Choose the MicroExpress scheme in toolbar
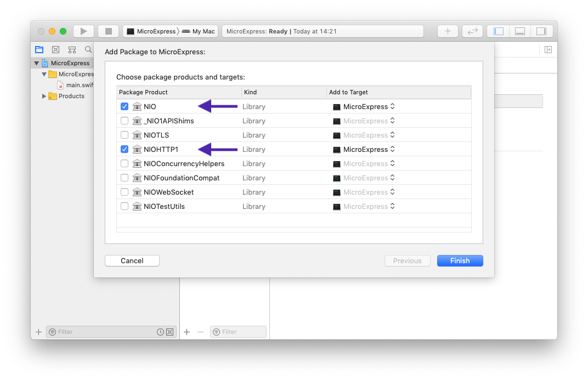This screenshot has width=588, height=380. pyautogui.click(x=151, y=31)
